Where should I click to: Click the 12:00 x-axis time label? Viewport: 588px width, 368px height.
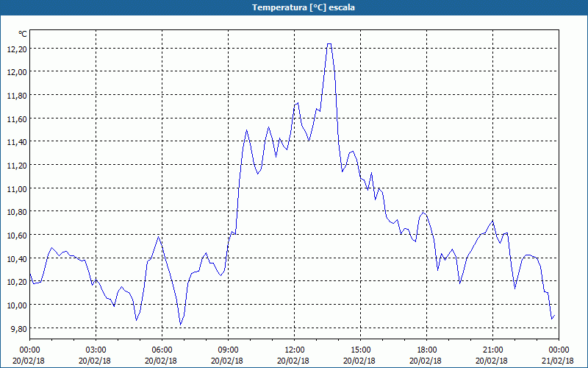tap(295, 350)
